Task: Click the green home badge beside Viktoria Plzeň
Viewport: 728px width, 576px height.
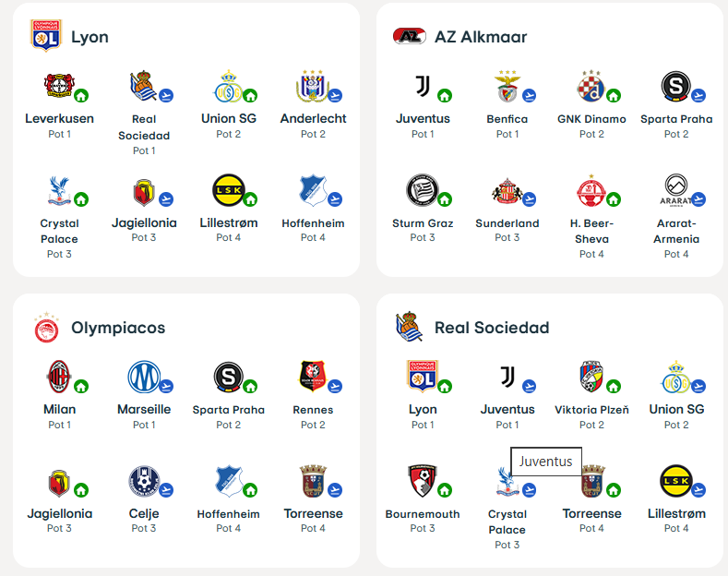Action: (614, 387)
